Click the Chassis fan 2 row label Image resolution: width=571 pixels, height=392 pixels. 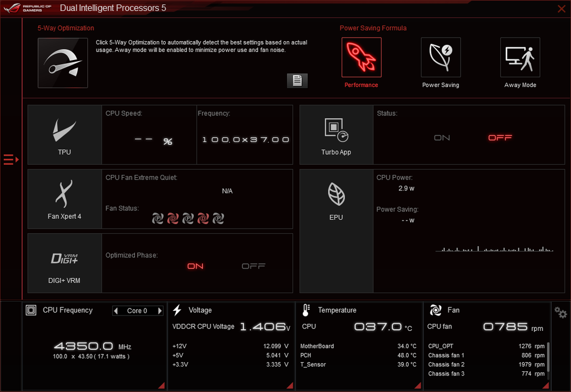446,365
